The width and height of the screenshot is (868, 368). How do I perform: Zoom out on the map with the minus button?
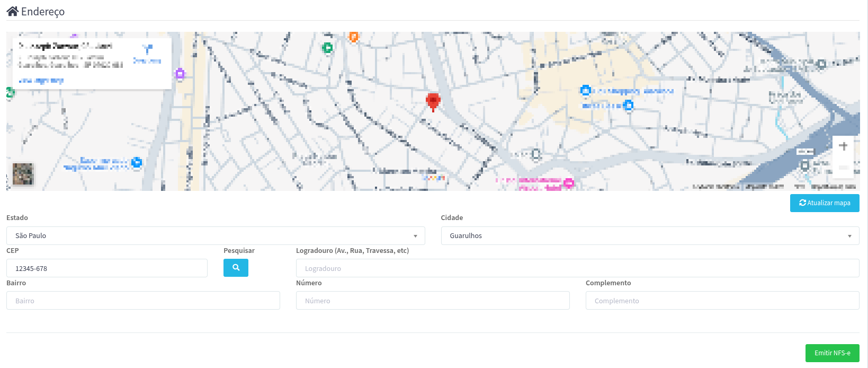pyautogui.click(x=843, y=167)
